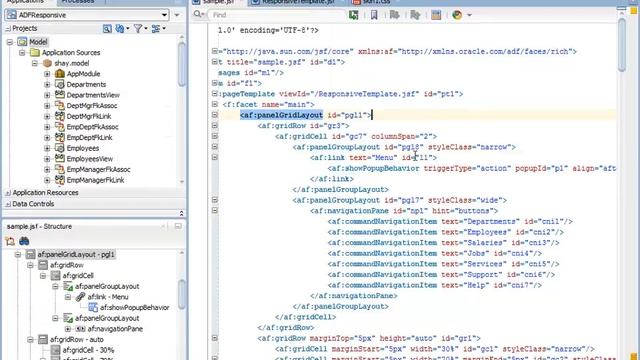Viewport: 640px width, 360px height.
Task: Click the Model project icon
Action: coord(22,42)
